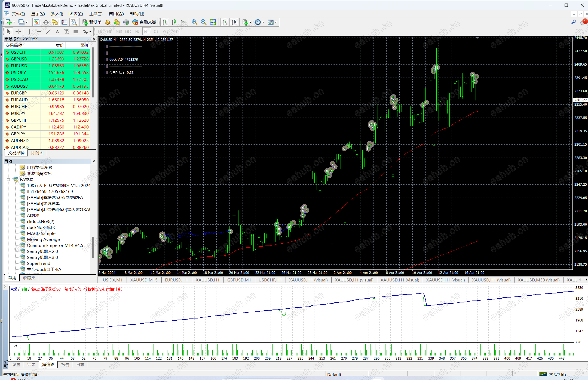Toggle the 自动交易 auto trading button
Image resolution: width=588 pixels, height=380 pixels.
pyautogui.click(x=144, y=22)
